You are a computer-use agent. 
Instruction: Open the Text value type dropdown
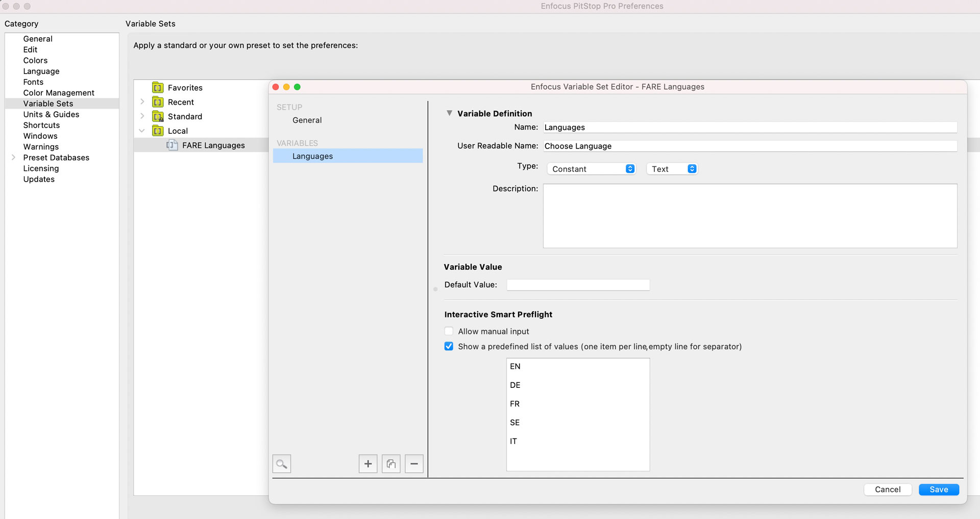click(x=672, y=169)
